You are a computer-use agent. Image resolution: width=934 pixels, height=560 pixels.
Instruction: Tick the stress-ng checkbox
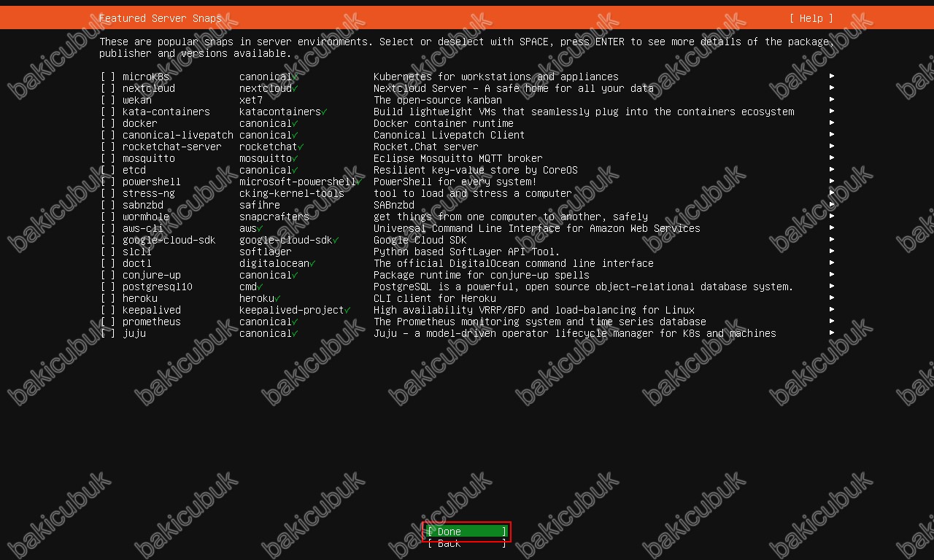[x=108, y=193]
